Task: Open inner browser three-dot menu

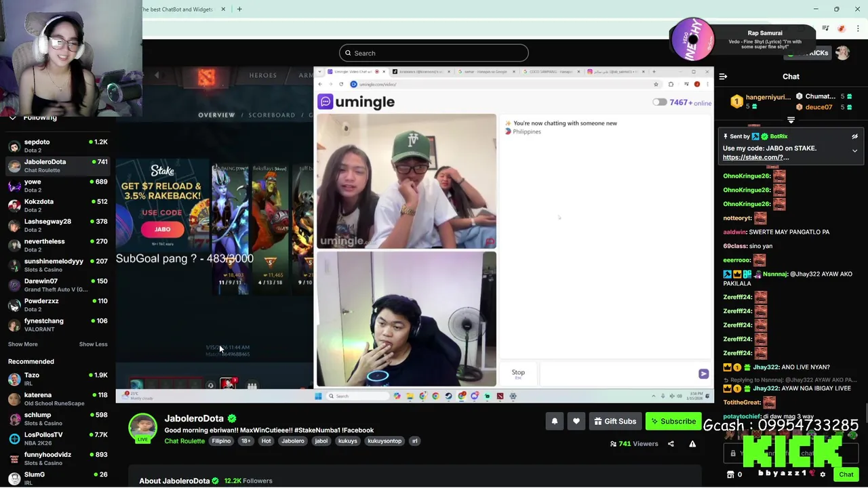Action: click(x=707, y=84)
